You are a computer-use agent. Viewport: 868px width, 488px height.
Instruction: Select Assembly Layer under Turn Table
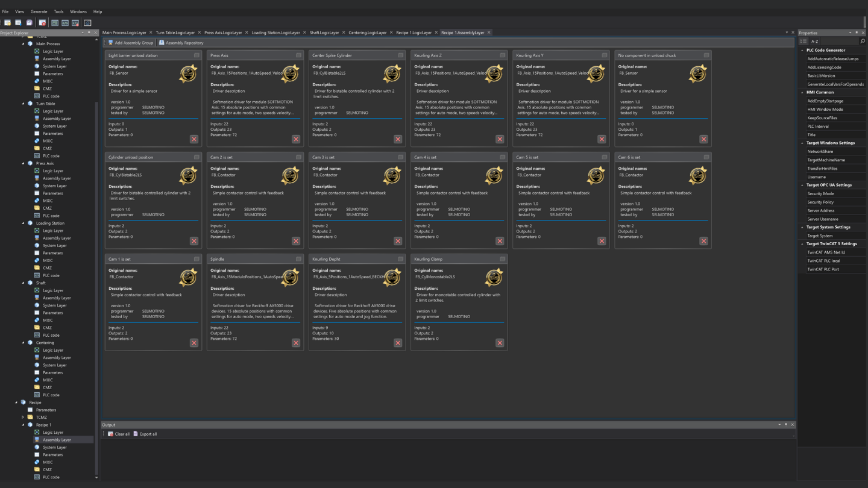click(x=57, y=119)
